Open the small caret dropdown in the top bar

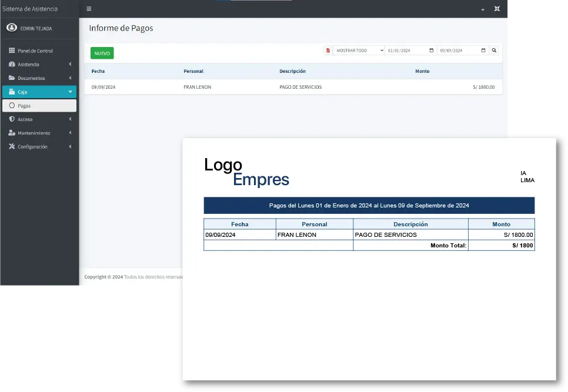tap(483, 9)
